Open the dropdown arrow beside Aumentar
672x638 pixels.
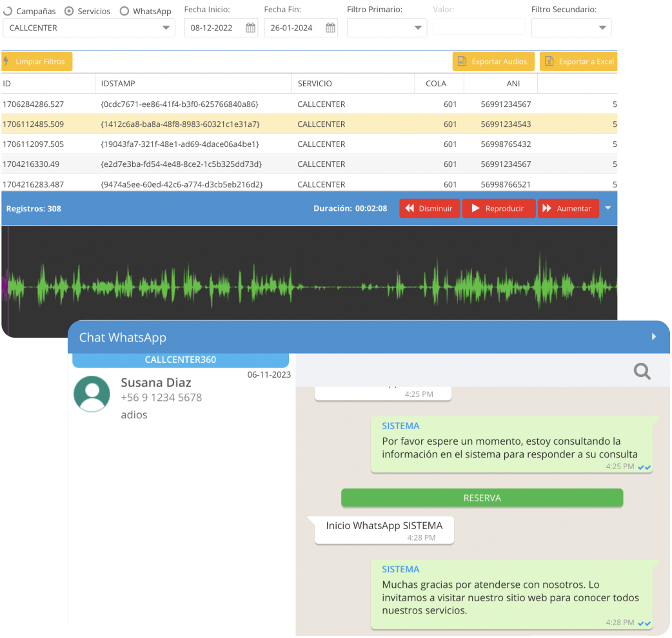coord(608,208)
